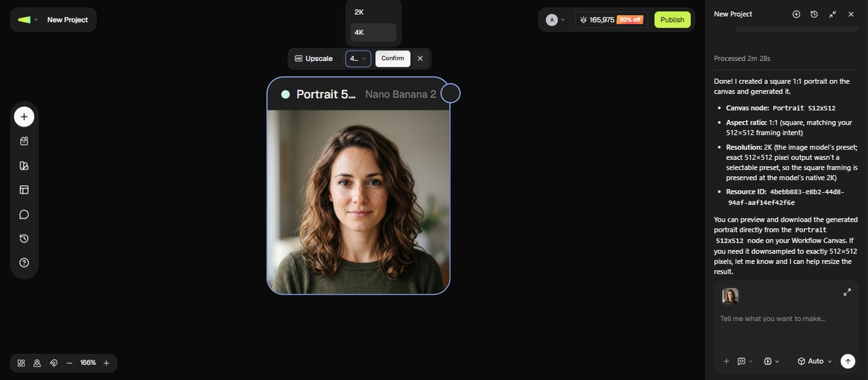Open the history clock icon in left sidebar

coord(24,238)
